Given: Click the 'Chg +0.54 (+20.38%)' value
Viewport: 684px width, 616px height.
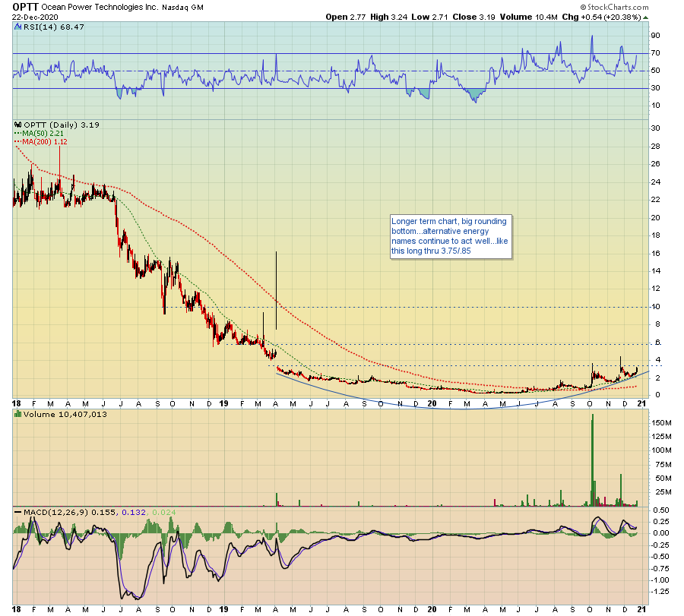Looking at the screenshot, I should click(x=602, y=17).
